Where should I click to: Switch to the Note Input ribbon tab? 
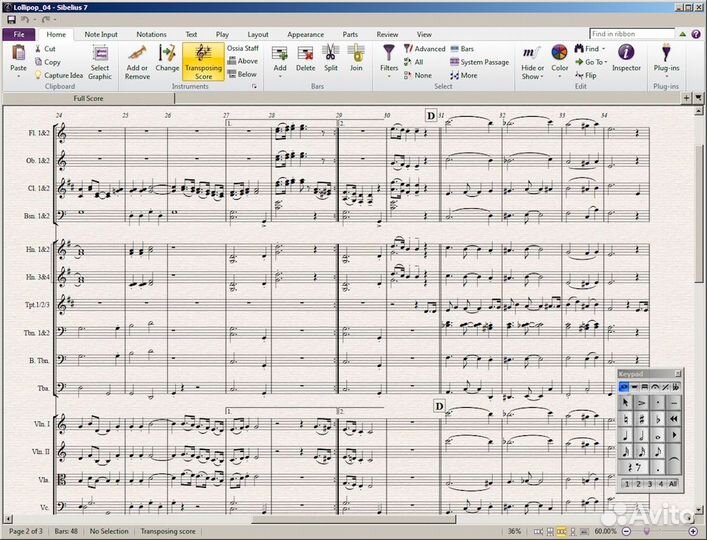(x=101, y=34)
